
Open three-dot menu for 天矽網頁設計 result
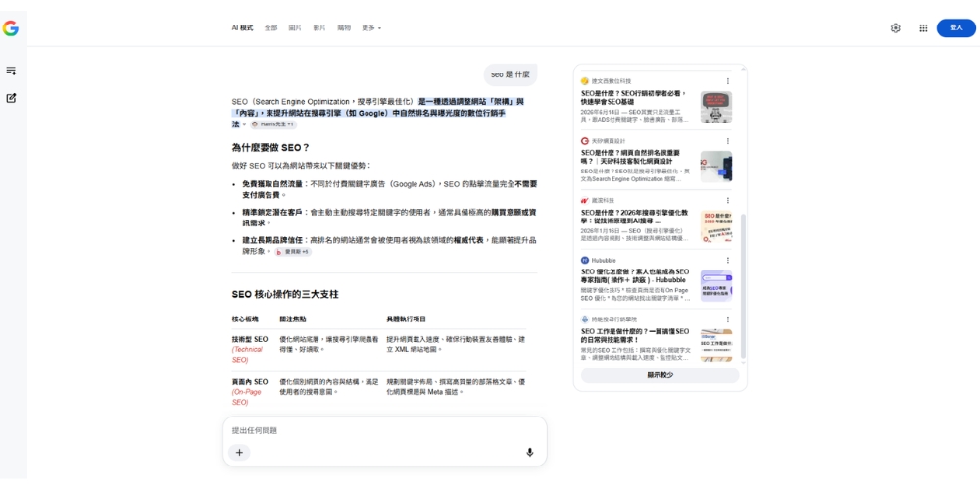(x=727, y=141)
